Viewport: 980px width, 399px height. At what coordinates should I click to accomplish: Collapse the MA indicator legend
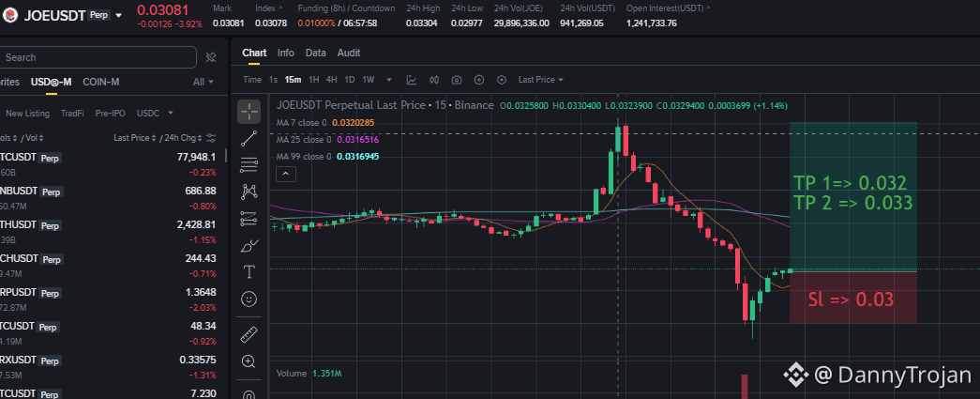pos(286,174)
